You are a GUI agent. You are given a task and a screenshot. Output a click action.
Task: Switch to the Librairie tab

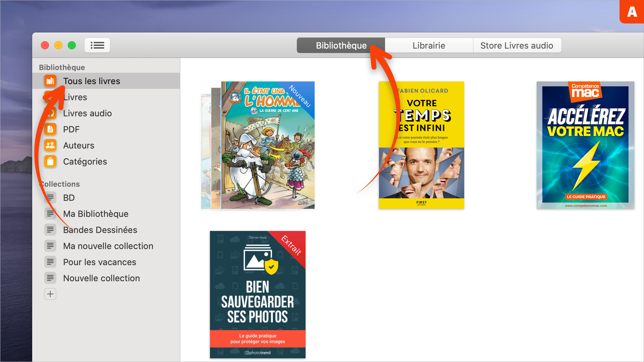pyautogui.click(x=429, y=45)
